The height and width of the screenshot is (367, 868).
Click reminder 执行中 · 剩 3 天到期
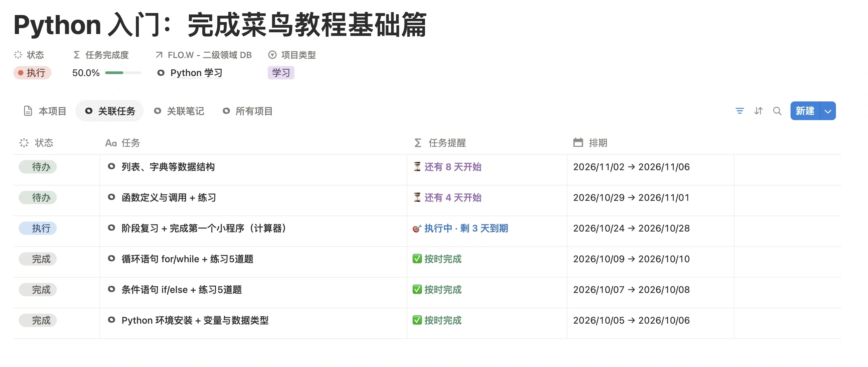click(466, 228)
